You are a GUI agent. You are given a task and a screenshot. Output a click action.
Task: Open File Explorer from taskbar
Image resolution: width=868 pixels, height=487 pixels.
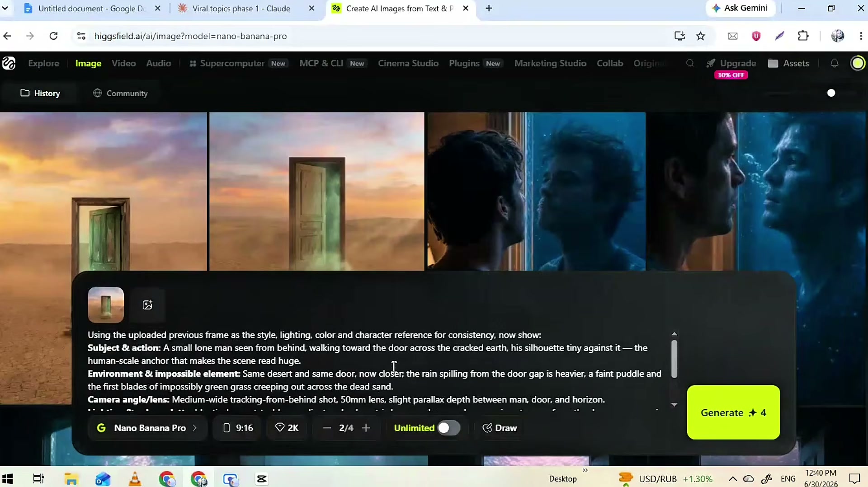coord(71,479)
